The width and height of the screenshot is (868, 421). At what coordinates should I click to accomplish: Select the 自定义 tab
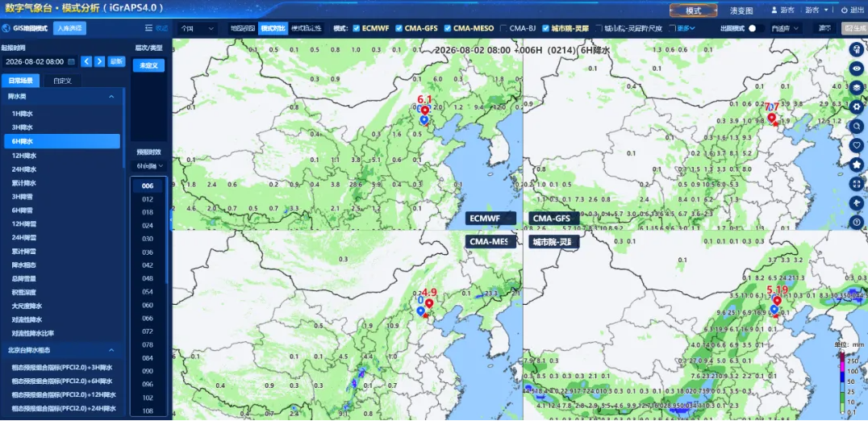pos(63,81)
